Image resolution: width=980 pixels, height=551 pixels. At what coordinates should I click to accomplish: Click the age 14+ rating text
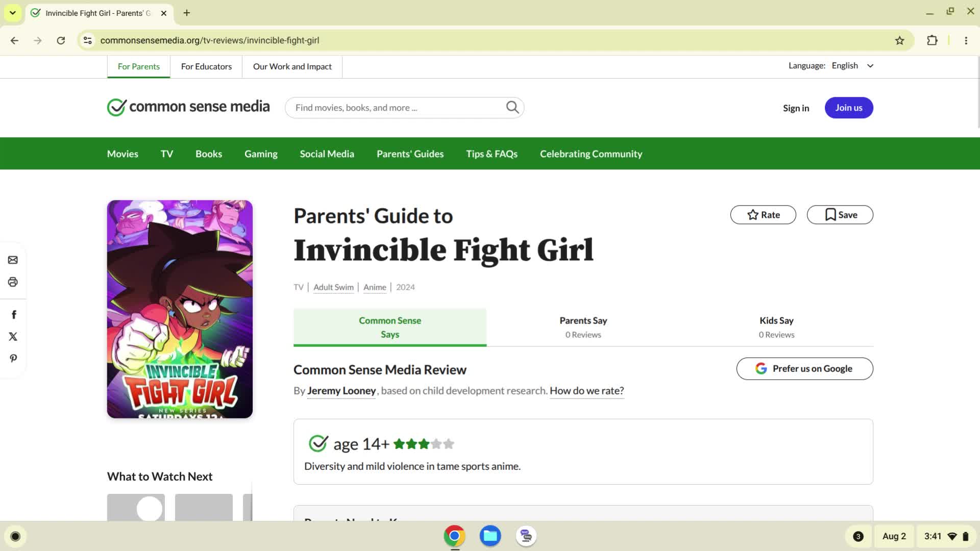[x=361, y=444]
